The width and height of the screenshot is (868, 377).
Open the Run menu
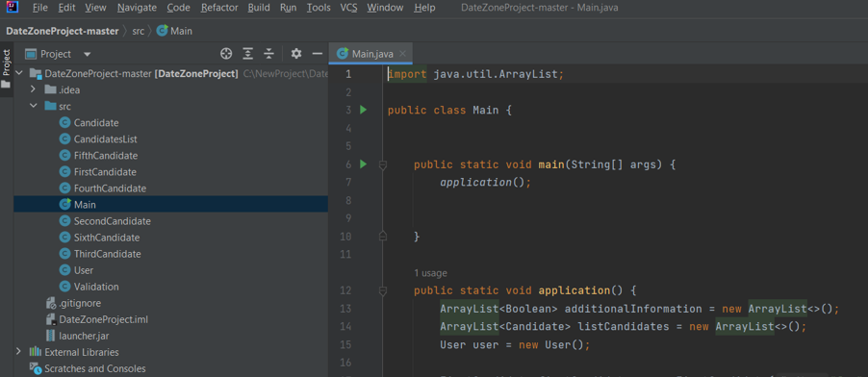pyautogui.click(x=288, y=8)
